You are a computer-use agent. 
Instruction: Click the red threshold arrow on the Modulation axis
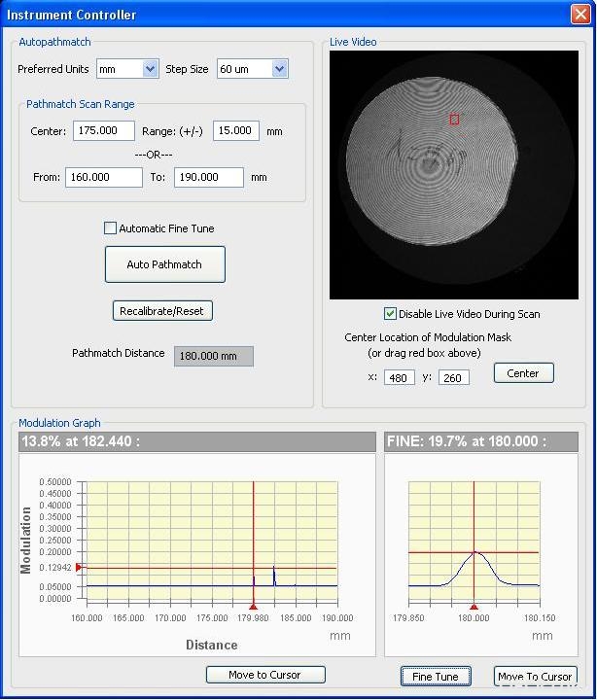[x=79, y=568]
